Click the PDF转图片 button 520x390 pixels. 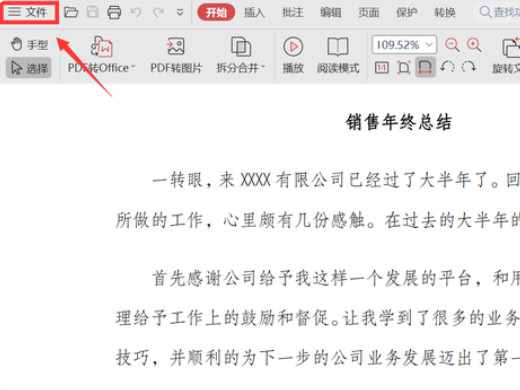tap(176, 55)
